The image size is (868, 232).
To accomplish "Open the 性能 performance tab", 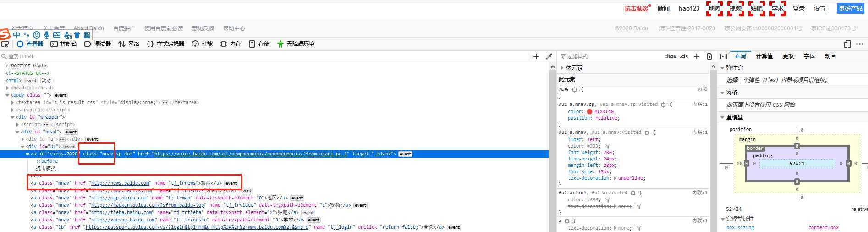I will point(202,44).
